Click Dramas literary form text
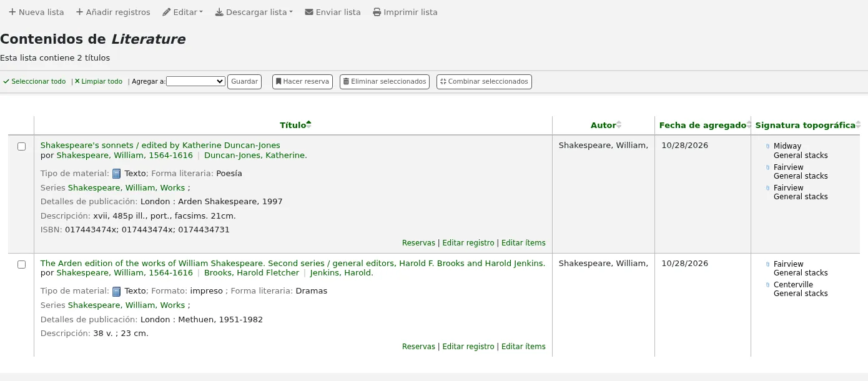 click(312, 291)
